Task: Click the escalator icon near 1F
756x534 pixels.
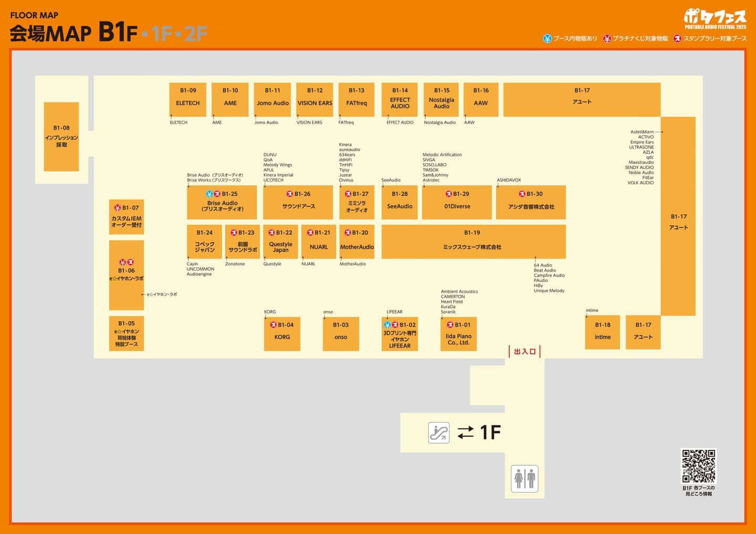Action: point(439,433)
